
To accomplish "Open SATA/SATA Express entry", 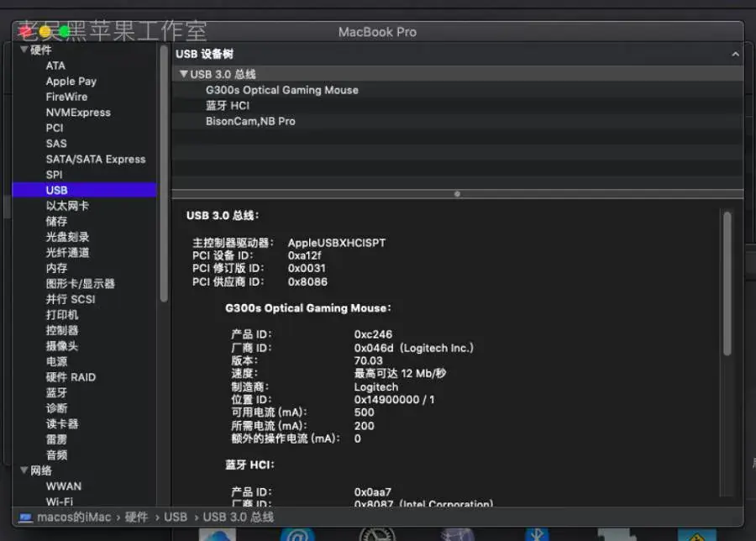I will (x=96, y=159).
